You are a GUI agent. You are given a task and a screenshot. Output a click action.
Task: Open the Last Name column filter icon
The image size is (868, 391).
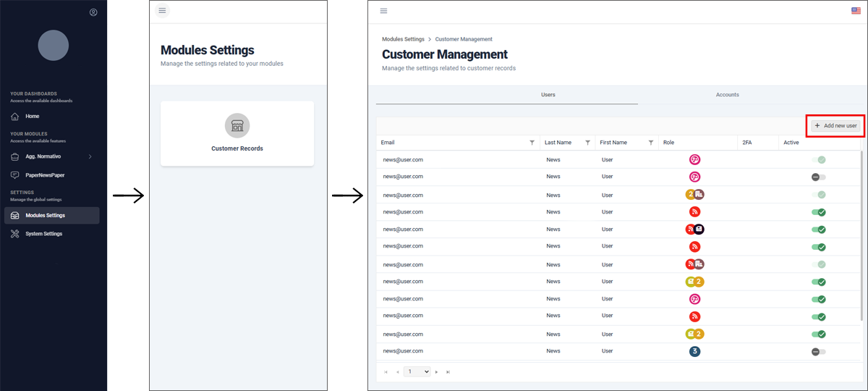pyautogui.click(x=587, y=143)
